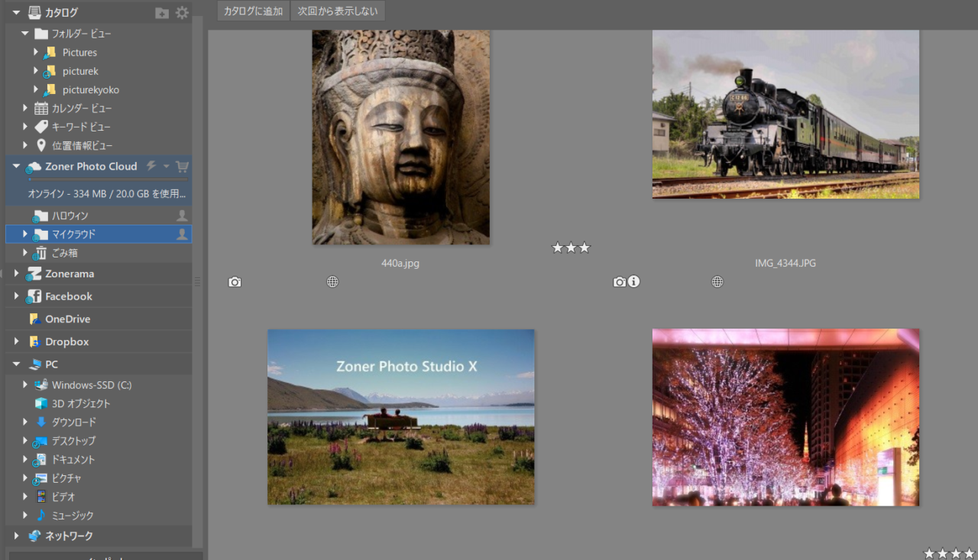Click the globe icon under 440a.jpg

point(332,282)
